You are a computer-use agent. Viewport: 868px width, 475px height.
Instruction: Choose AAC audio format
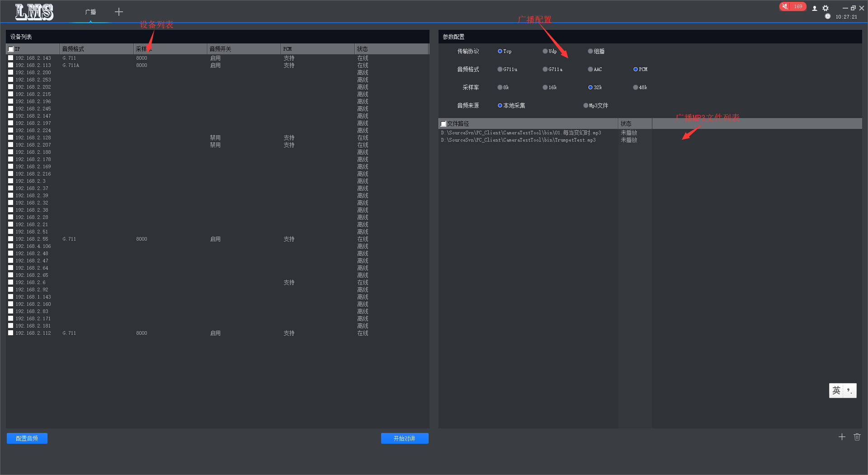click(x=590, y=69)
